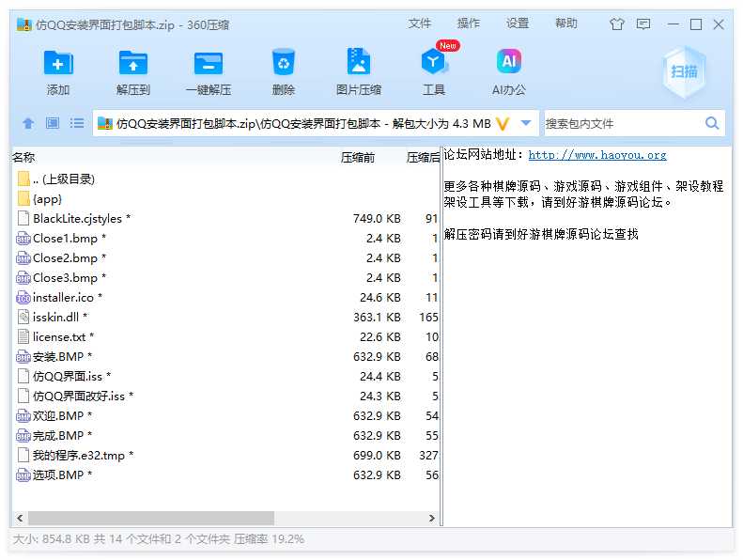Click the feedback message icon in title bar
This screenshot has height=560, width=743.
tap(643, 24)
